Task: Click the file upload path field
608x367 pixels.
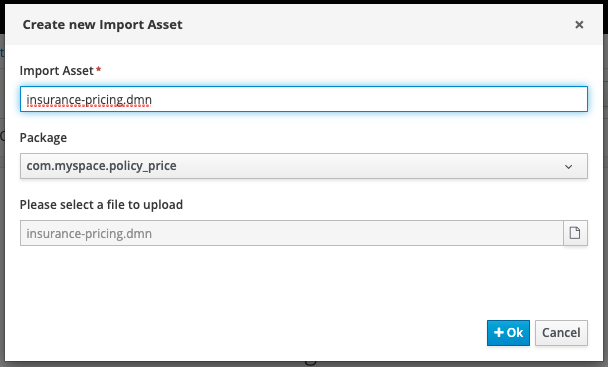Action: coord(292,233)
